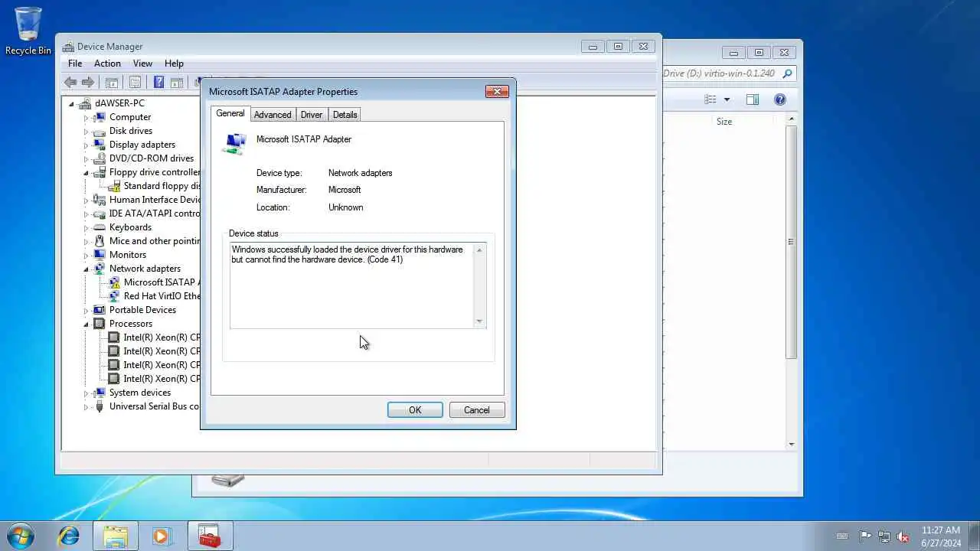Image resolution: width=980 pixels, height=551 pixels.
Task: Click the Show/Hide Console Tree toolbar icon
Action: pyautogui.click(x=112, y=83)
